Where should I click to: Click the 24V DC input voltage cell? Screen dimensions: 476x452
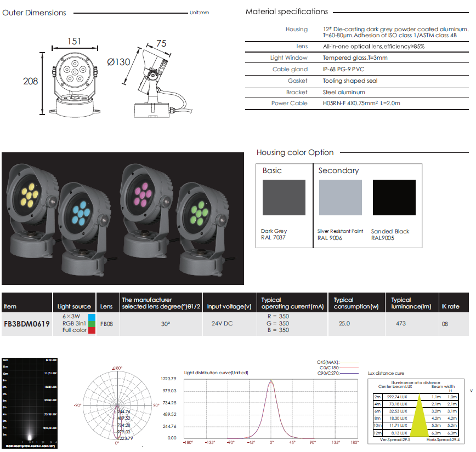pos(222,324)
